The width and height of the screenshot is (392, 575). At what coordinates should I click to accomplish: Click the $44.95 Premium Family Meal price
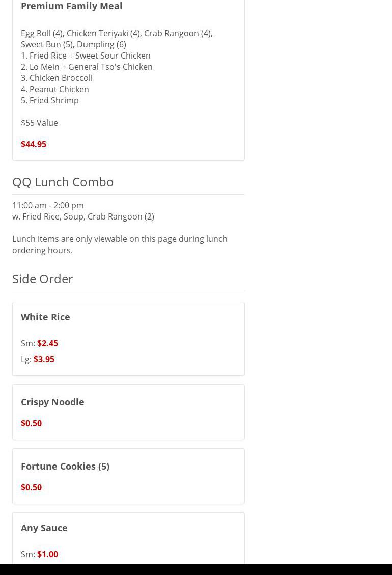pyautogui.click(x=34, y=144)
